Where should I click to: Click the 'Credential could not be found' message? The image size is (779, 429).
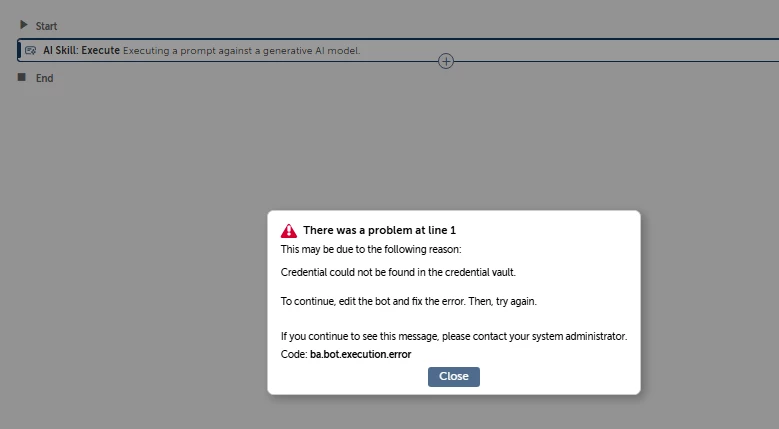pos(398,272)
